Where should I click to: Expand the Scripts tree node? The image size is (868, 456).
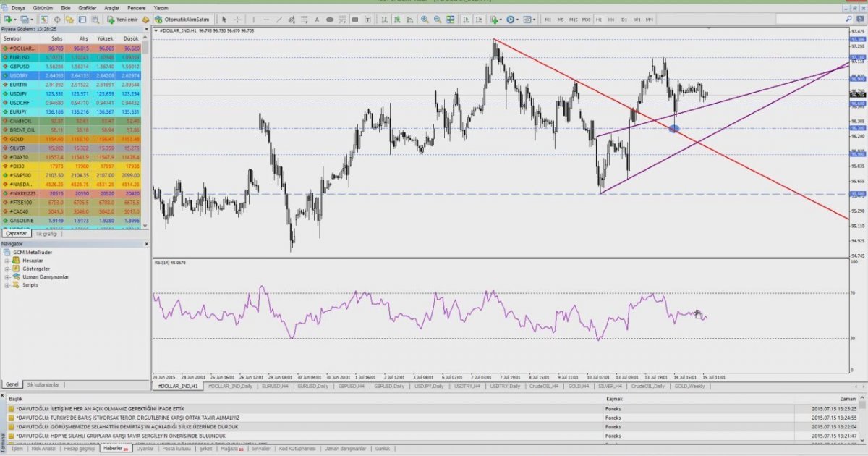[7, 285]
